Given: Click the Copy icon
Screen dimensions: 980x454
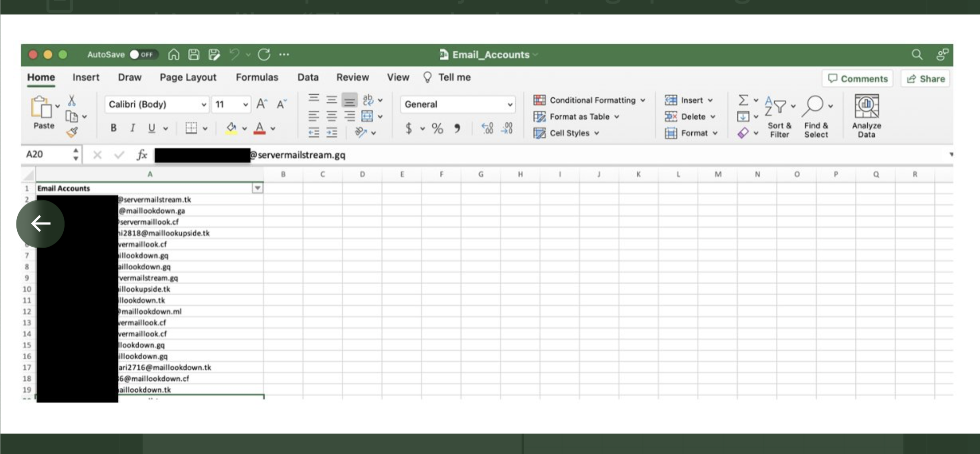Looking at the screenshot, I should click(x=71, y=116).
